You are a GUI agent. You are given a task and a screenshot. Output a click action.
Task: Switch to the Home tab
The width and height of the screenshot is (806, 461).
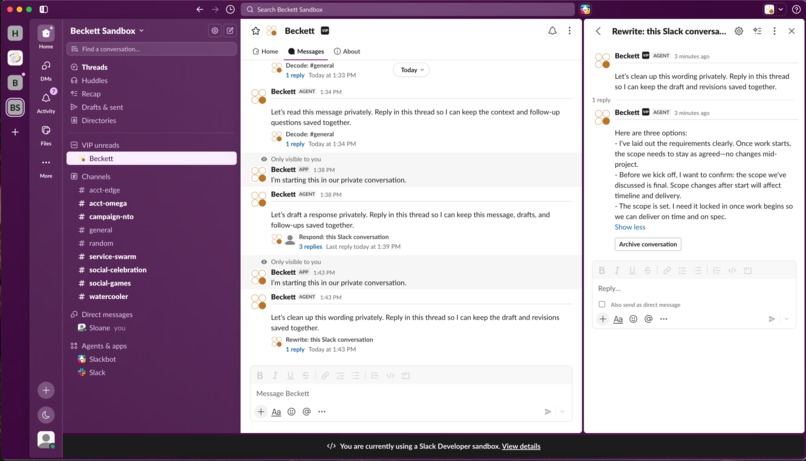[x=265, y=51]
